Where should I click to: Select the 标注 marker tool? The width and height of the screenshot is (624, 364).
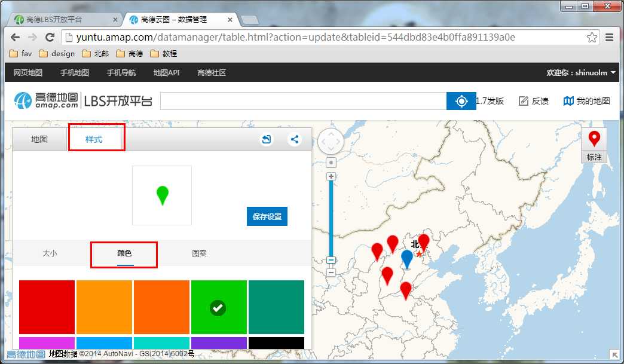[594, 146]
